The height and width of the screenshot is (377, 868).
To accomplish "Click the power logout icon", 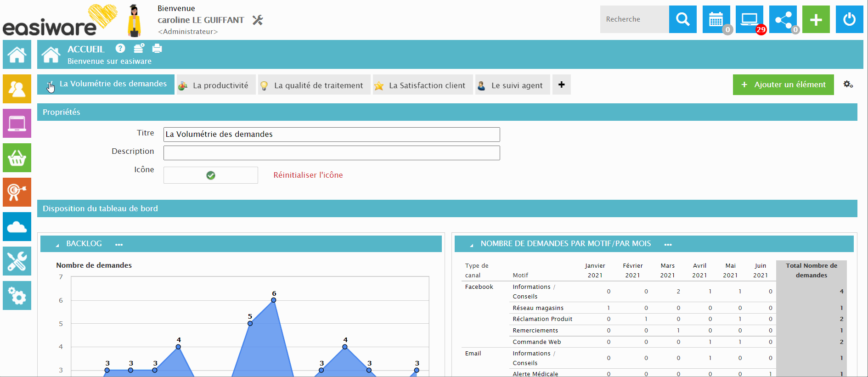I will (849, 19).
